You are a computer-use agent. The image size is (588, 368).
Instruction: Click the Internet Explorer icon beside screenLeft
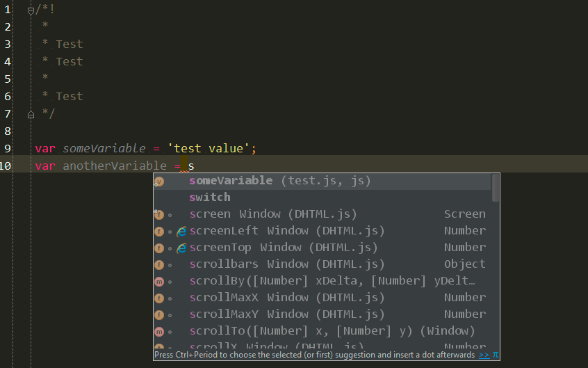click(181, 232)
